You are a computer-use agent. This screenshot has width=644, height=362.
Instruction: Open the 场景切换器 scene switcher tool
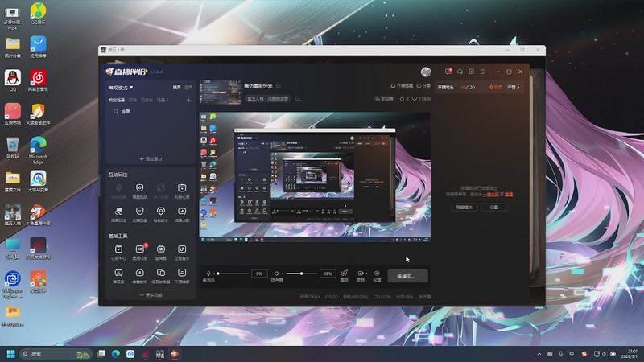[x=160, y=276]
